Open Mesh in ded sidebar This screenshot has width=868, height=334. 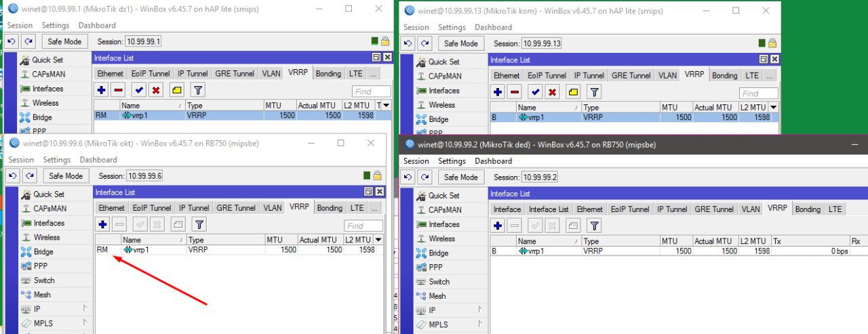tap(437, 296)
